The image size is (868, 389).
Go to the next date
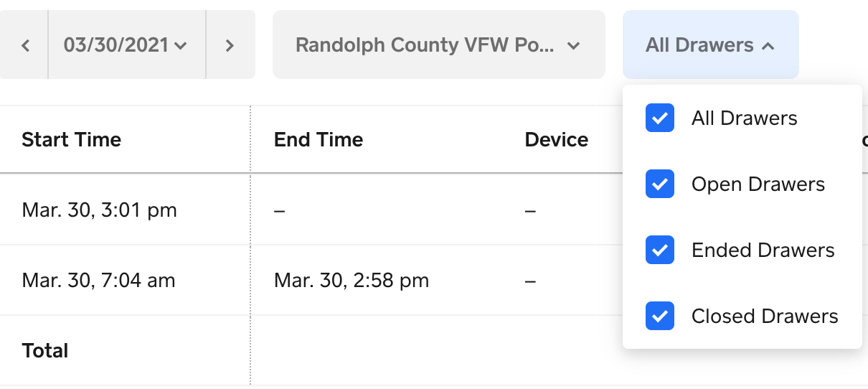(230, 45)
